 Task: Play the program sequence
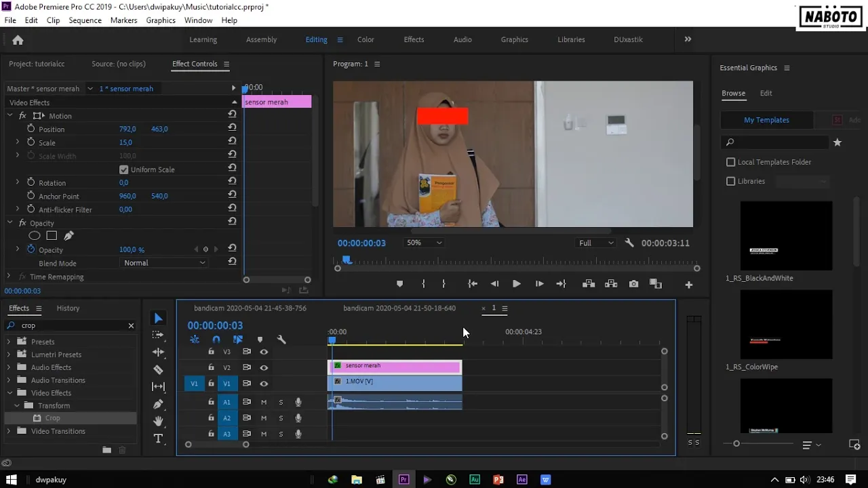coord(516,284)
